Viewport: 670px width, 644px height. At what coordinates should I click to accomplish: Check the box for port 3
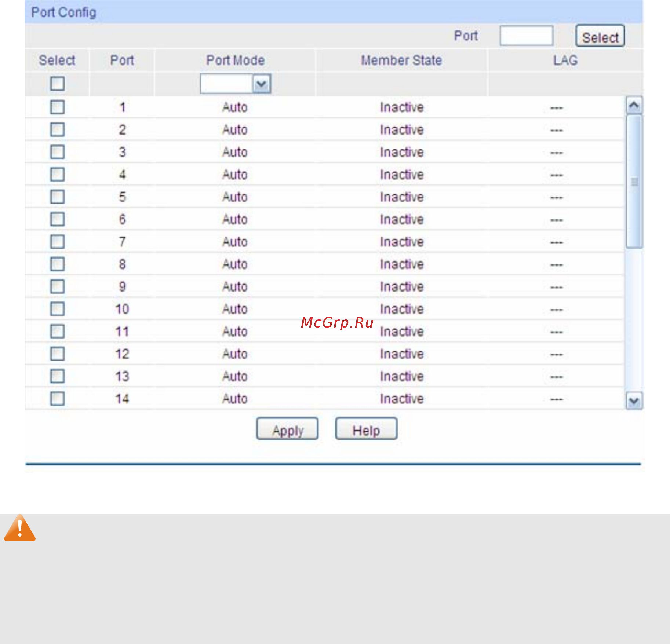coord(57,152)
